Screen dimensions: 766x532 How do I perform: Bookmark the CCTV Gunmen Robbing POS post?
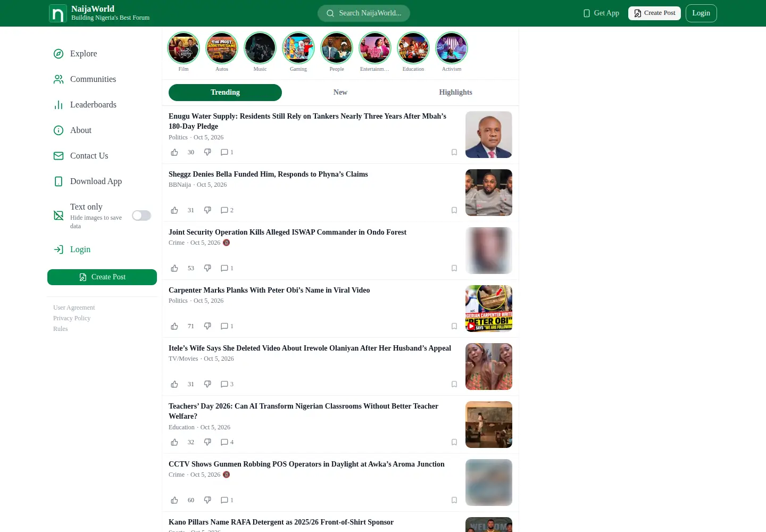(454, 500)
